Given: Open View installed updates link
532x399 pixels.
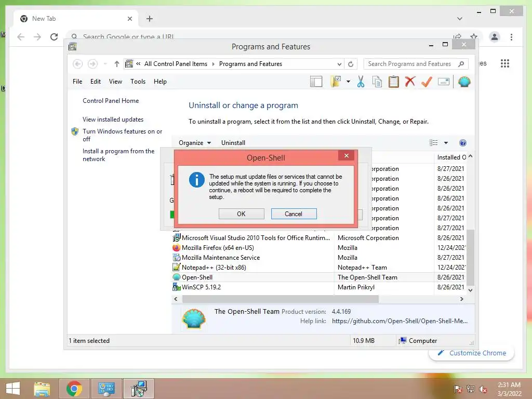Looking at the screenshot, I should (113, 119).
